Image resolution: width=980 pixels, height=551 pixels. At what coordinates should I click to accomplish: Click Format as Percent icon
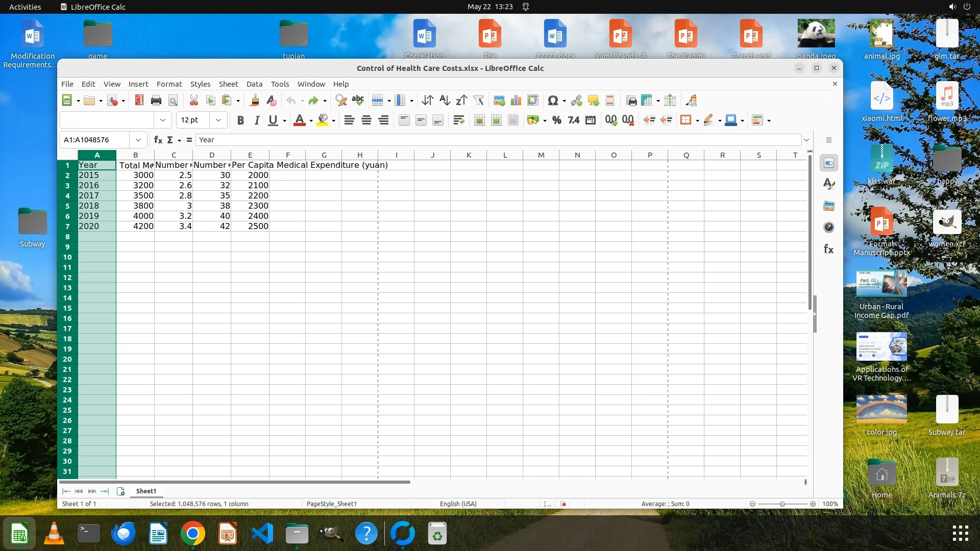557,120
